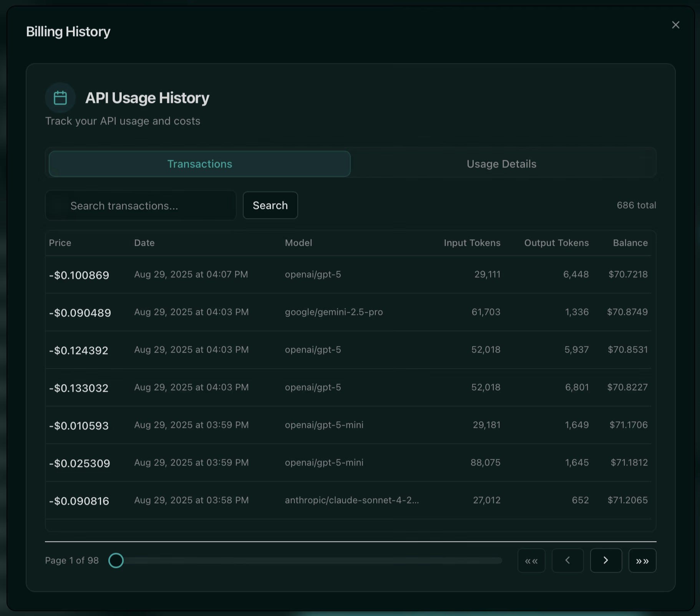Click the Model column header

coord(299,243)
